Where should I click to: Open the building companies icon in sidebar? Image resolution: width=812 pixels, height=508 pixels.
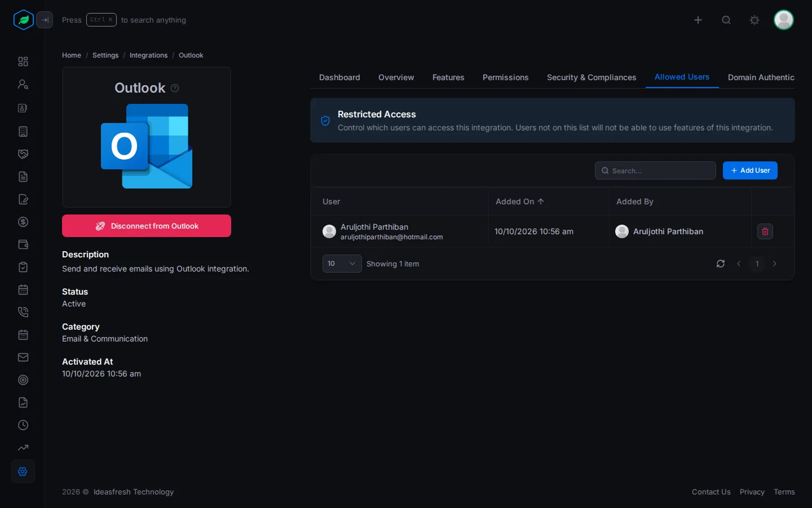click(23, 132)
